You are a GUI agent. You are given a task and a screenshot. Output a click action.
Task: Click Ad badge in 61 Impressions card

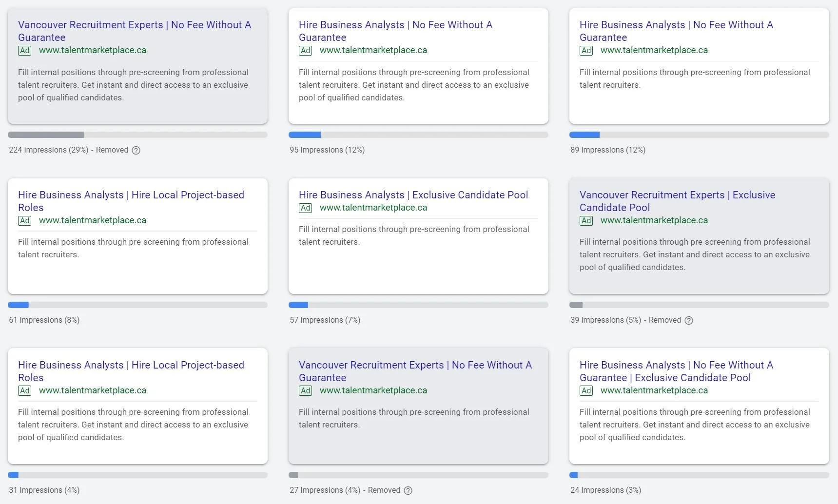click(x=25, y=220)
